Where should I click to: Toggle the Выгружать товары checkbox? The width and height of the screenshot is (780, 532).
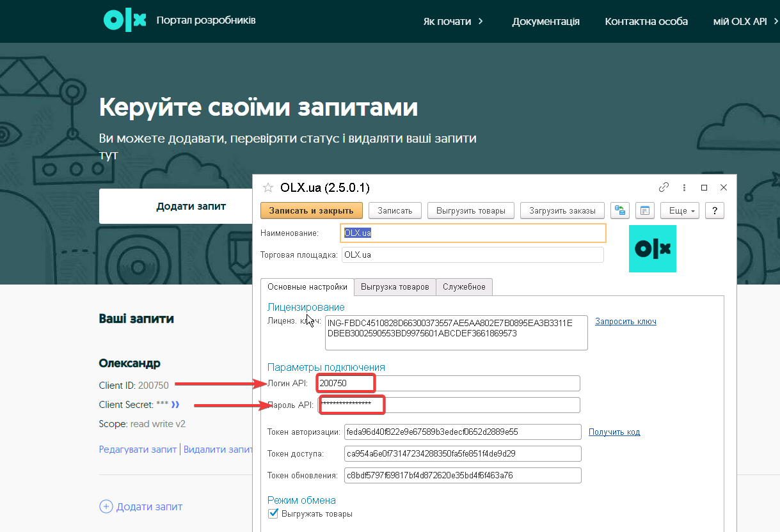273,513
